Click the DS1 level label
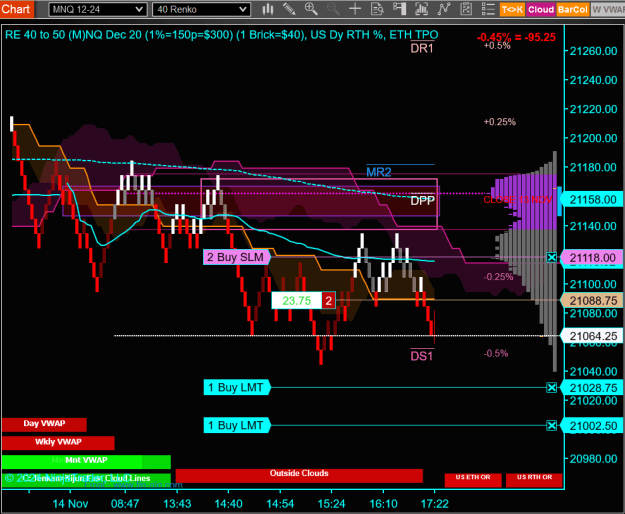 pos(422,355)
